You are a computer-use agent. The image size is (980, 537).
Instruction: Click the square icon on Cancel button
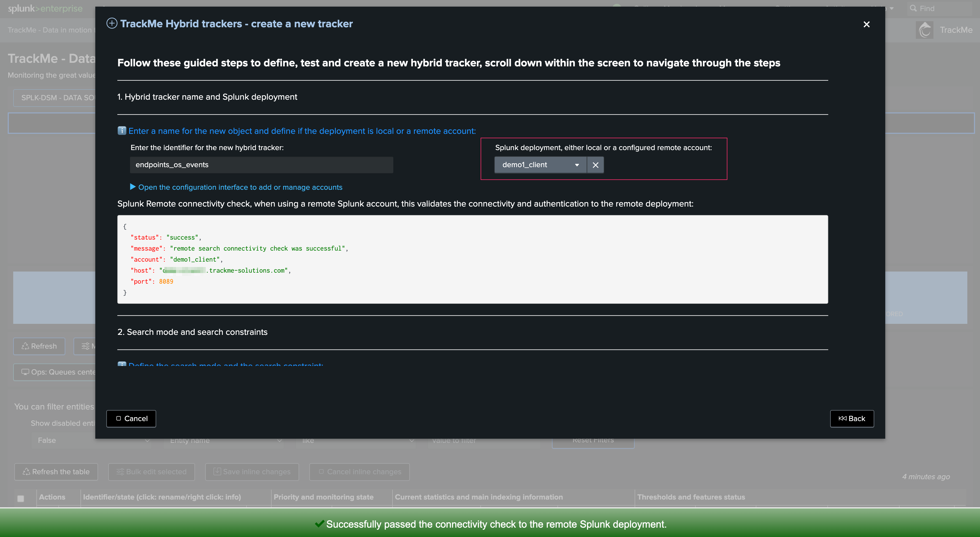pos(118,418)
